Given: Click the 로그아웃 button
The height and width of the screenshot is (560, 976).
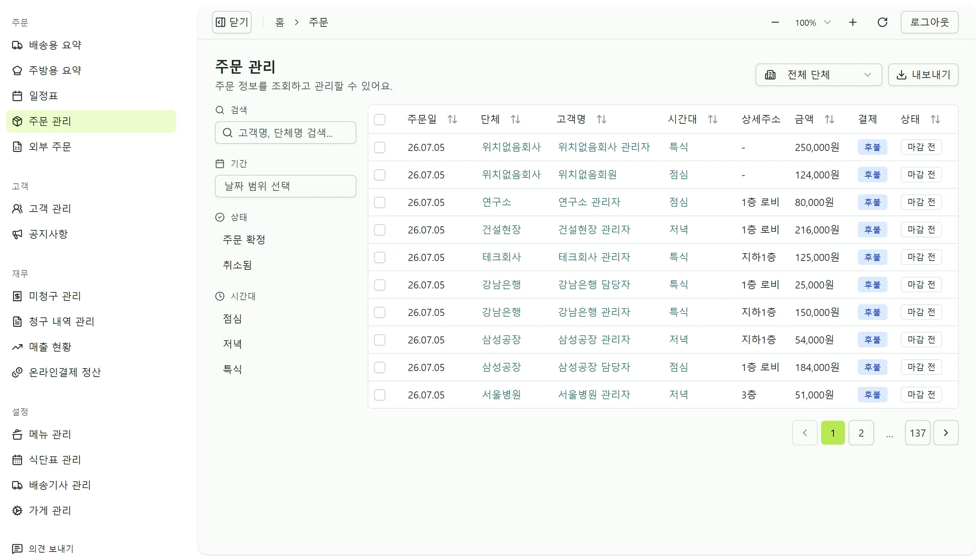Looking at the screenshot, I should click(929, 22).
